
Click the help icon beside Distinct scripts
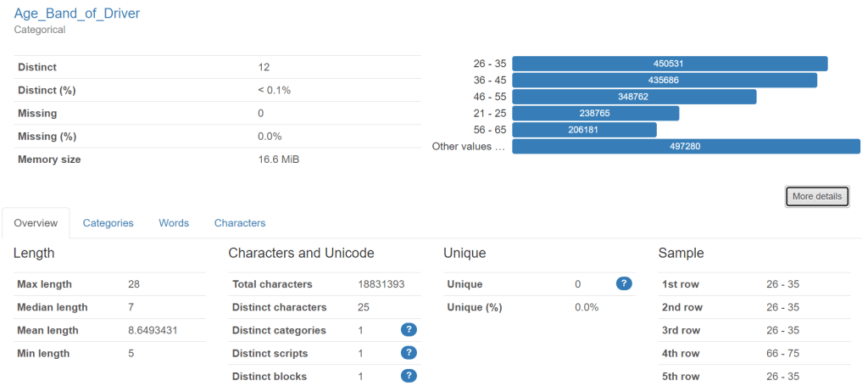point(409,353)
